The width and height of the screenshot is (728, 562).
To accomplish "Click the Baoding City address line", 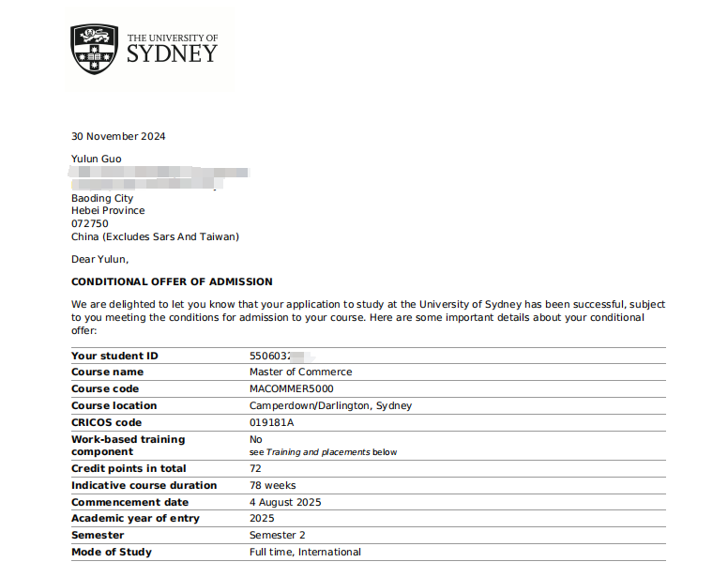I will (102, 198).
